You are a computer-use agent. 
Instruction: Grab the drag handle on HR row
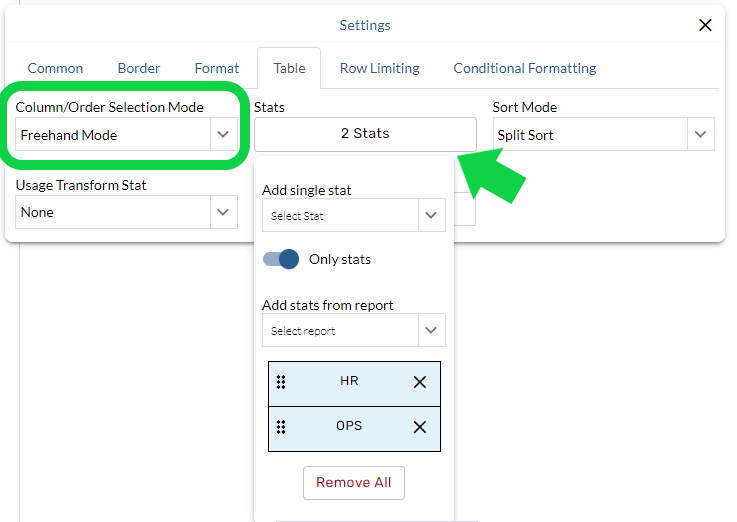[x=281, y=382]
